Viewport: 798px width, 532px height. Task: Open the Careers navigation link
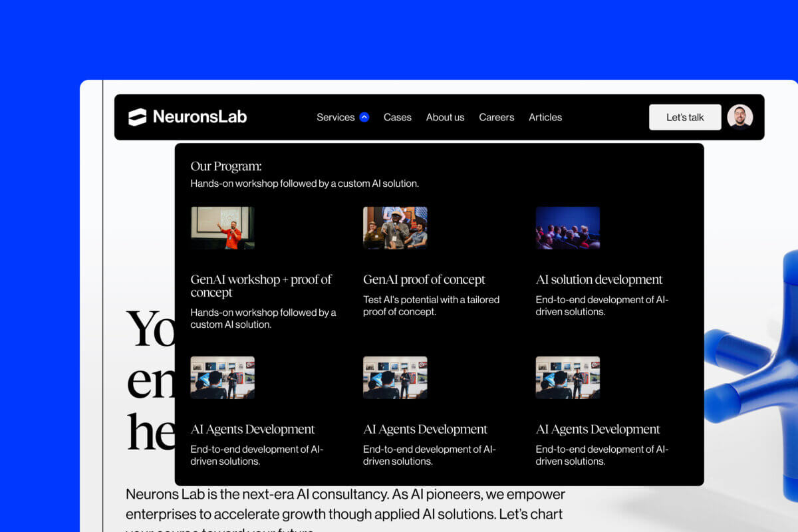(496, 117)
